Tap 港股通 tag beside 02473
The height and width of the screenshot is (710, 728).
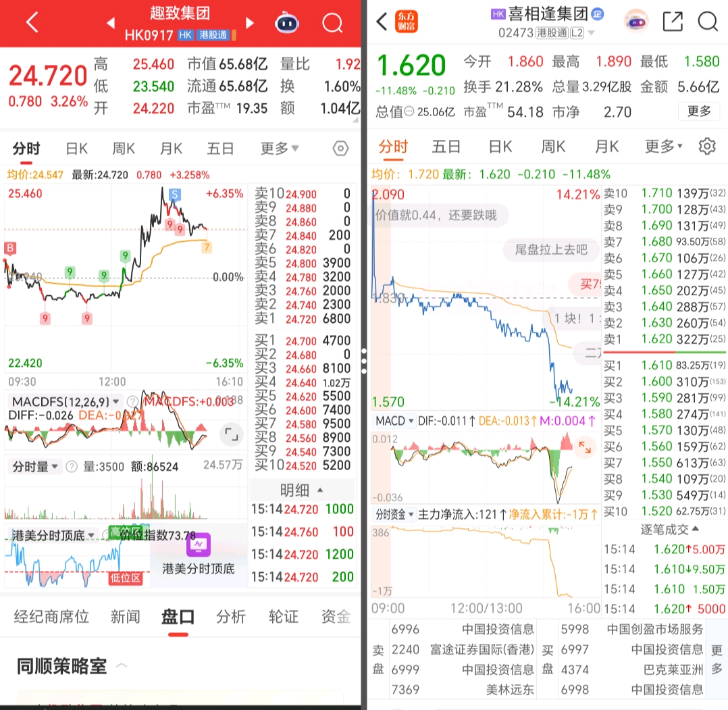coord(552,33)
